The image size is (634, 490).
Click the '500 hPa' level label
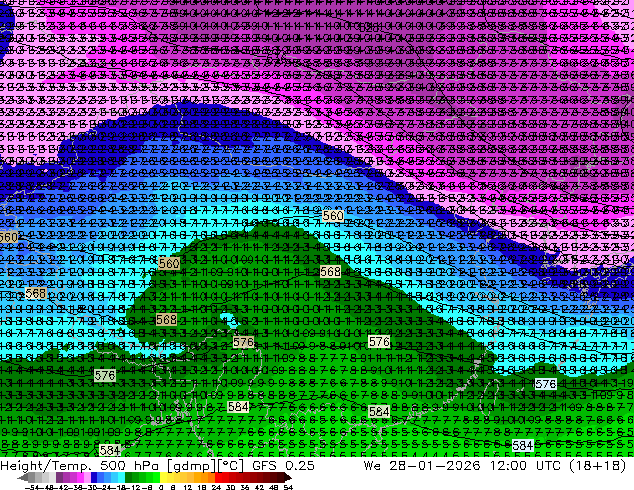132,466
